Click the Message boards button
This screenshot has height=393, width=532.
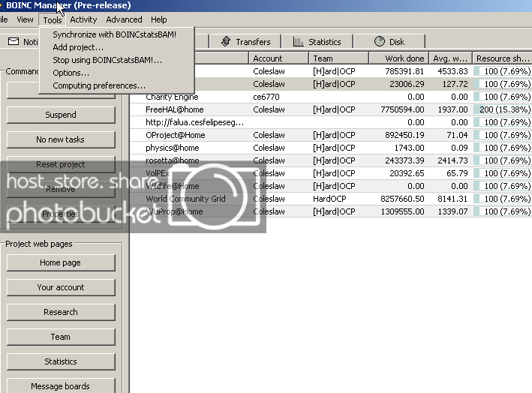[x=61, y=386]
